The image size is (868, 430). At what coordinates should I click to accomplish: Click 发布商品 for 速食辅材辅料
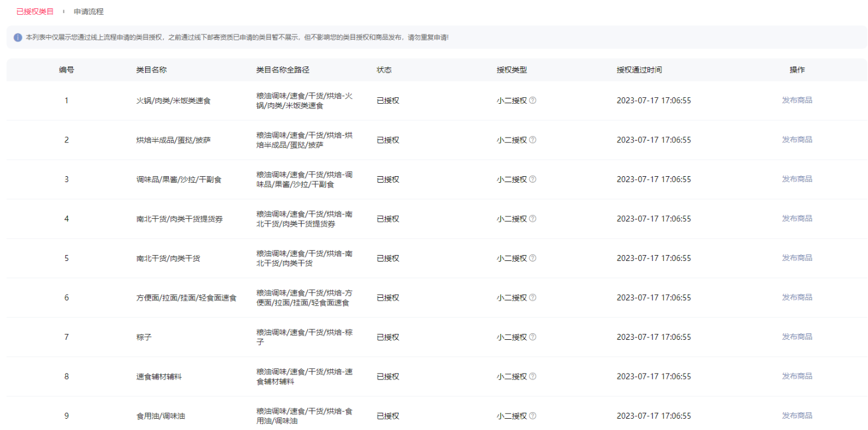797,376
